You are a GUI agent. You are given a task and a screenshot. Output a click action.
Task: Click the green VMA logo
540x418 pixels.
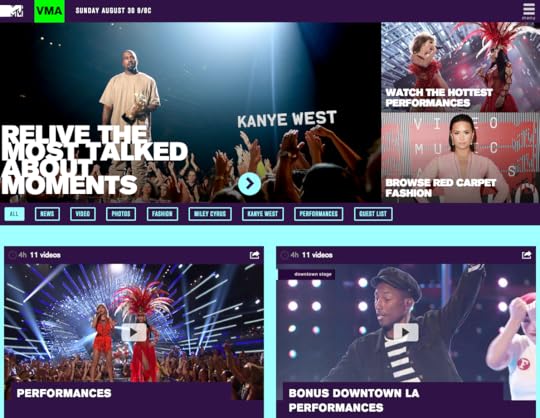(x=49, y=11)
